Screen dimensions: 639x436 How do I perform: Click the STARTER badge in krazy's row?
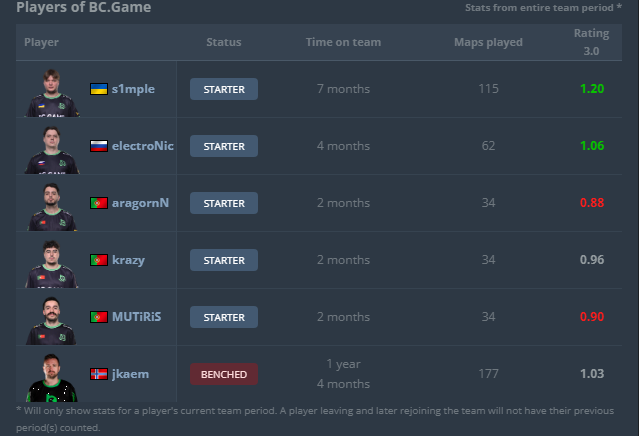coord(224,260)
